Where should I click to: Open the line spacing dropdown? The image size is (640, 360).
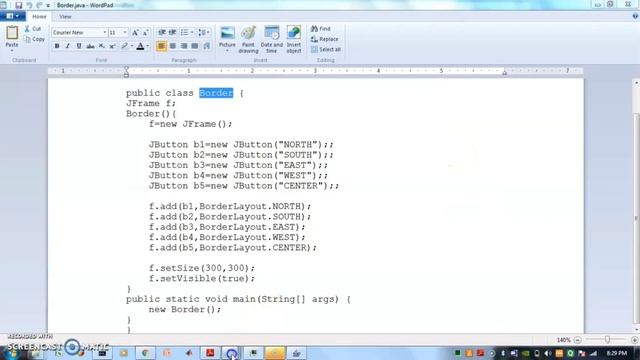pos(204,32)
